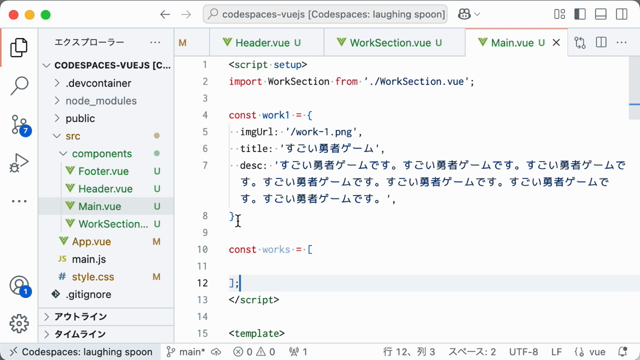Click the main* branch in status bar
The image size is (640, 360).
[185, 352]
